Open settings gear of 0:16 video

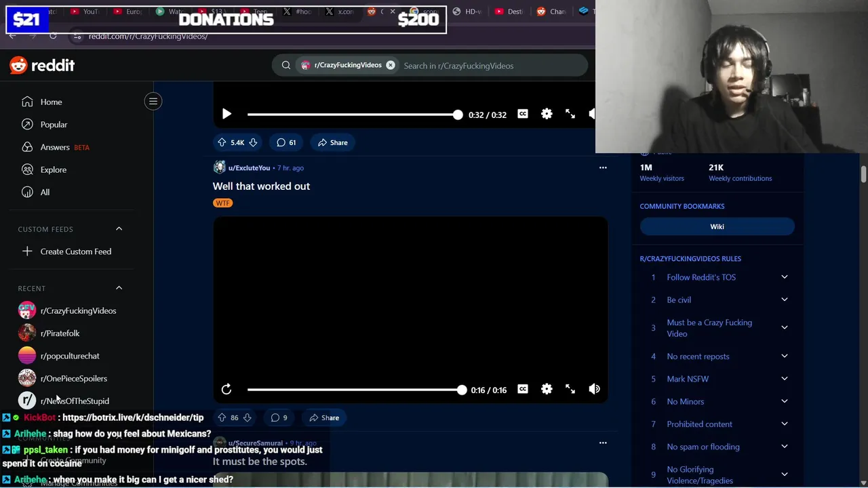coord(547,389)
